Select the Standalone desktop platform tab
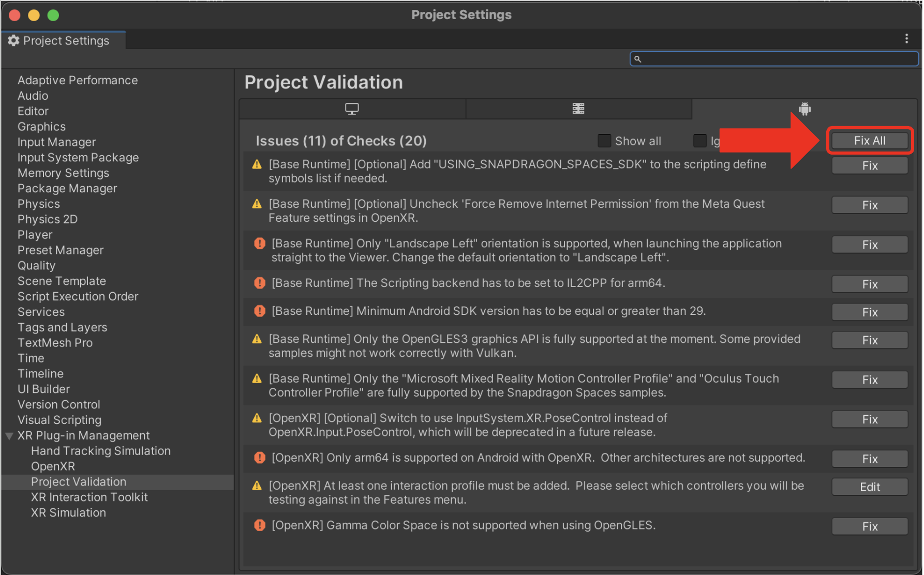924x575 pixels. click(352, 109)
